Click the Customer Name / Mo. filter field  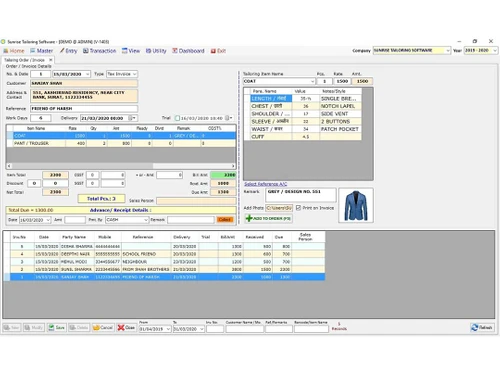click(x=244, y=329)
